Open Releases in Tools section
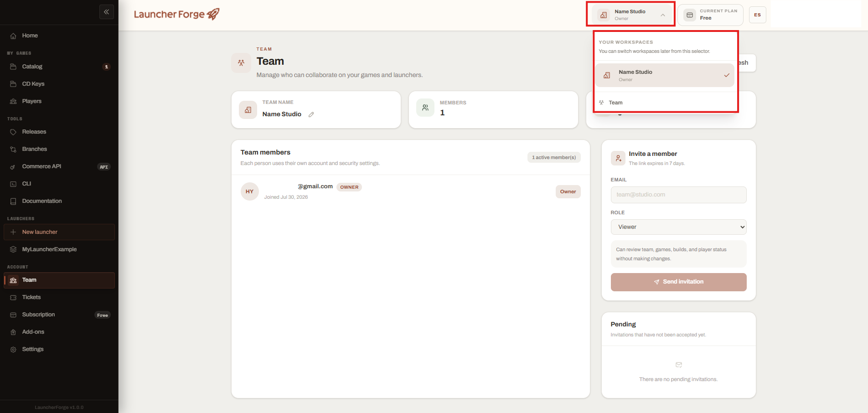This screenshot has width=868, height=413. coord(59,132)
